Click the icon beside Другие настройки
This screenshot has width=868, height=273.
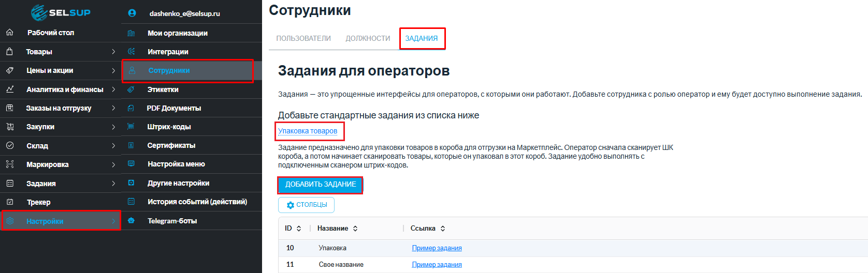(x=132, y=183)
